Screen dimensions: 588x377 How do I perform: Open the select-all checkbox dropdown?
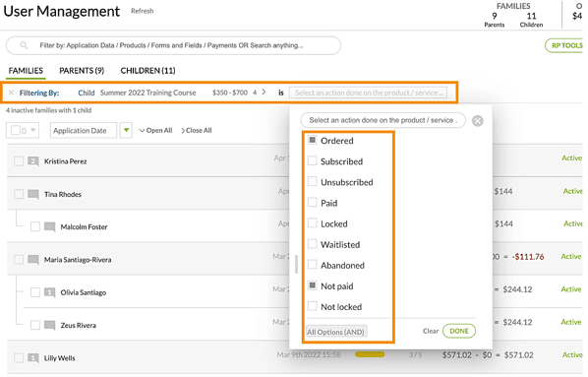click(x=23, y=130)
